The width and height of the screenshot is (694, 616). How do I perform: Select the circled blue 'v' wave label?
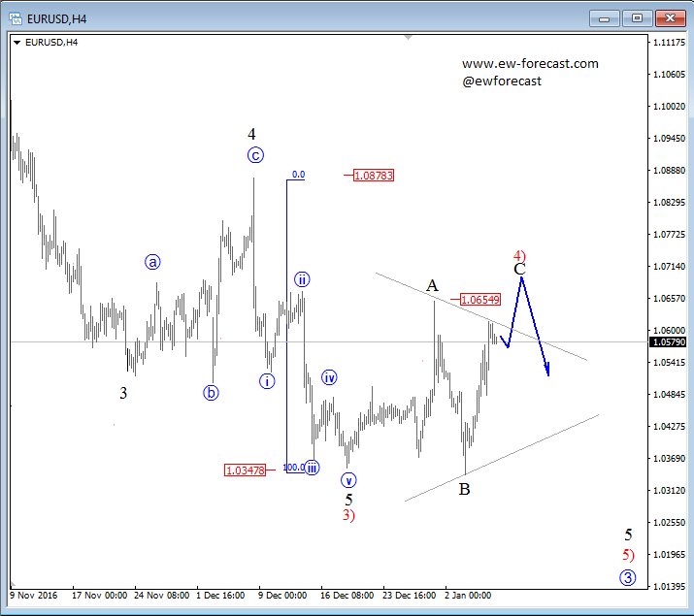tap(348, 479)
